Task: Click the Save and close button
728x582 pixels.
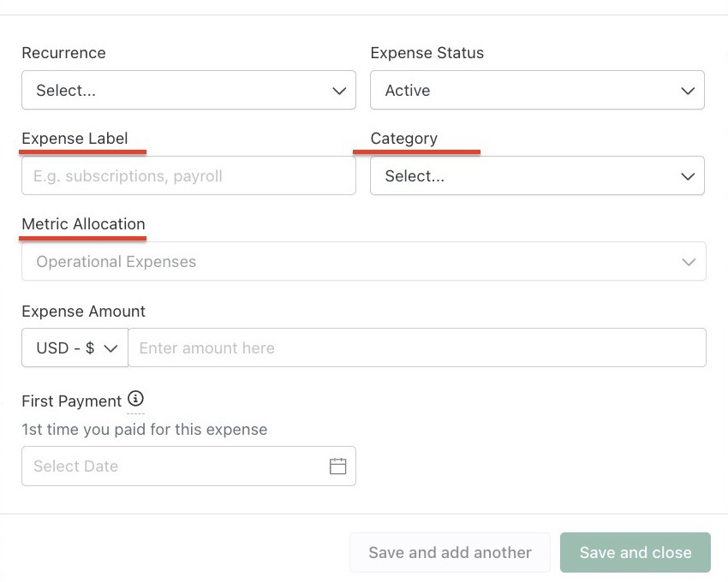Action: [636, 552]
